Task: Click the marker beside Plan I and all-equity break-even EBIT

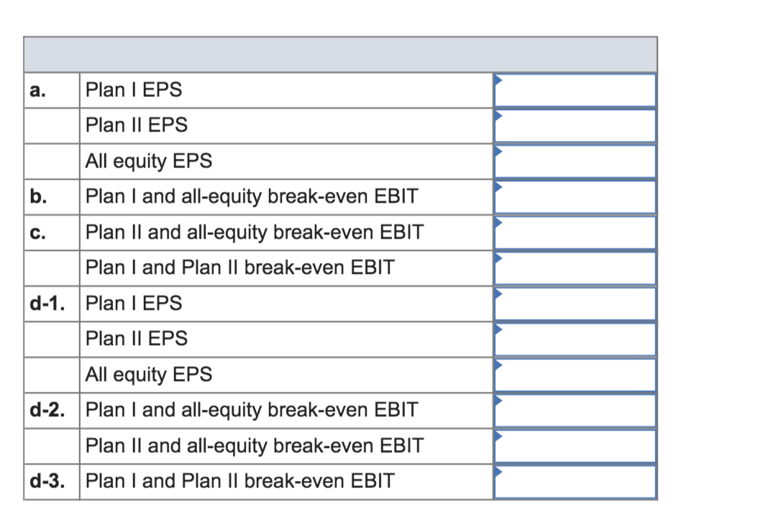Action: (497, 188)
